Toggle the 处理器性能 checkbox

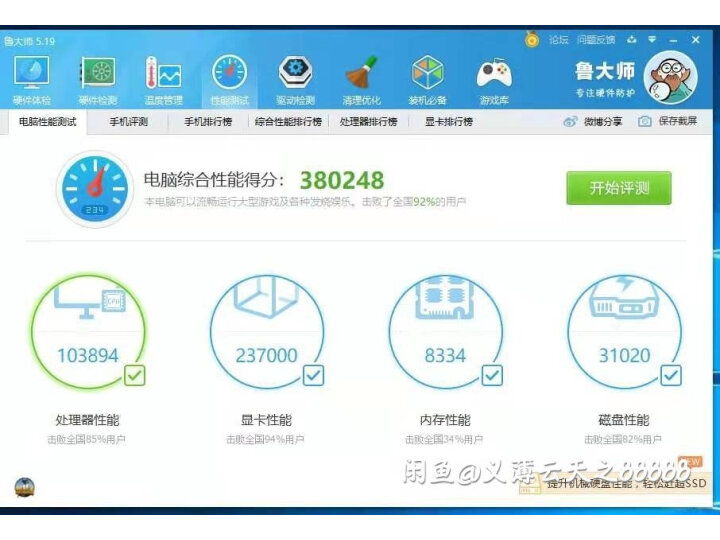pos(135,376)
